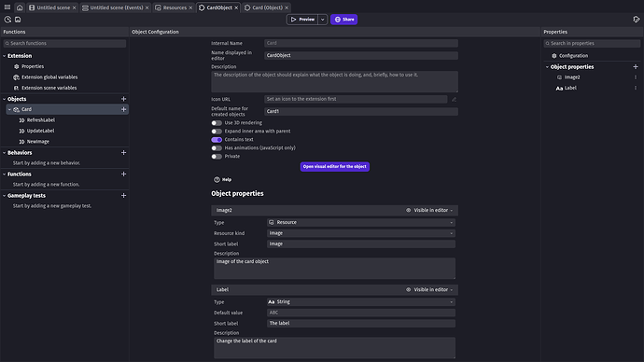Viewport: 644px width, 362px height.
Task: Click the Search functions field
Action: click(x=65, y=44)
